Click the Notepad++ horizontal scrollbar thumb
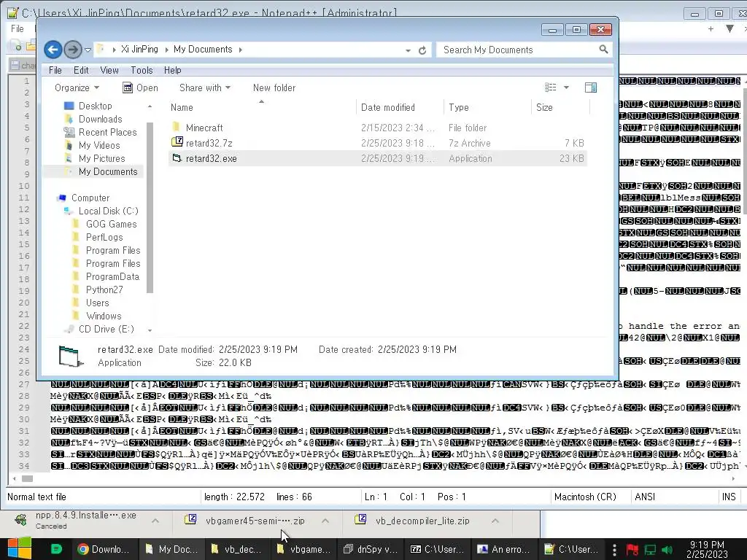Viewport: 747px width, 560px height. [27, 478]
